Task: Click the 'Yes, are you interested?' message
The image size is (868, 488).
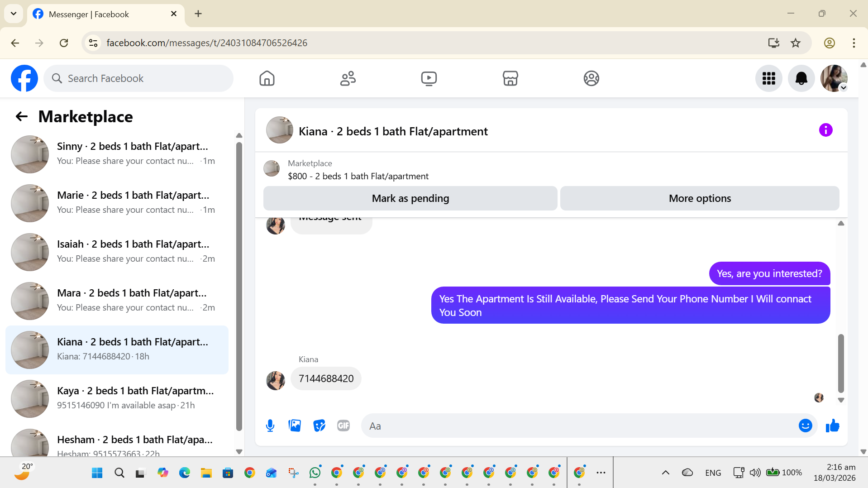Action: pos(769,273)
